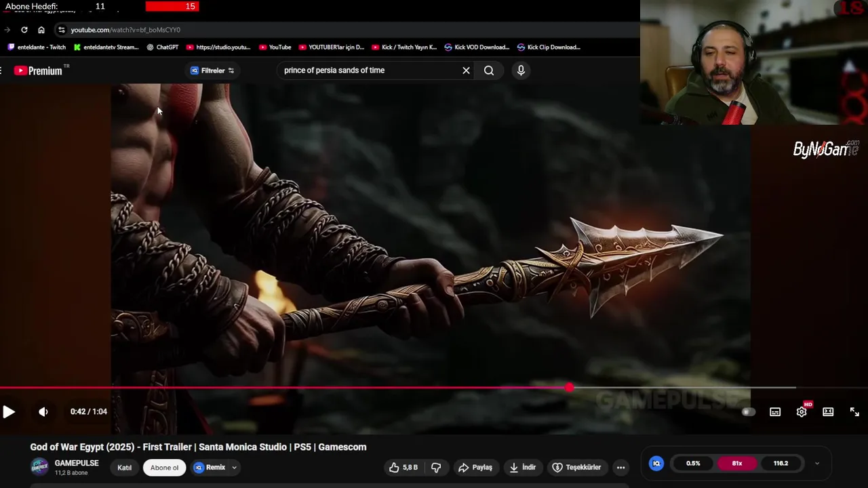Click the 0:42 / 1:04 time display
Screen dimensions: 868x488
89,411
